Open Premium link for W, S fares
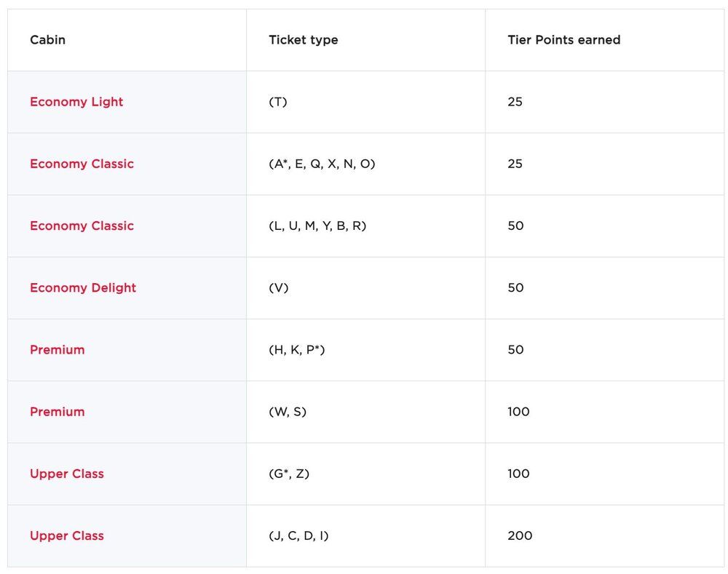728x574 pixels. point(57,412)
